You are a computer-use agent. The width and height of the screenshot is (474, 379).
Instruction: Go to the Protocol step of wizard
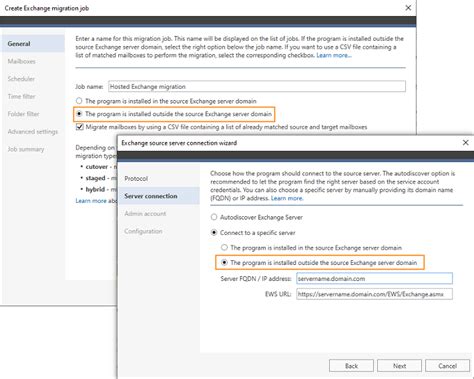[136, 179]
